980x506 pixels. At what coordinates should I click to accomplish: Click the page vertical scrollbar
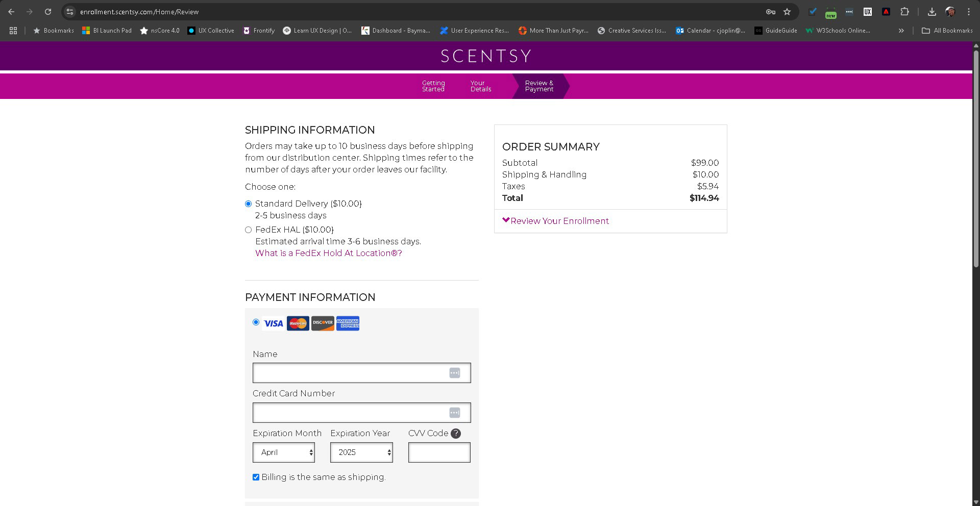click(x=976, y=158)
